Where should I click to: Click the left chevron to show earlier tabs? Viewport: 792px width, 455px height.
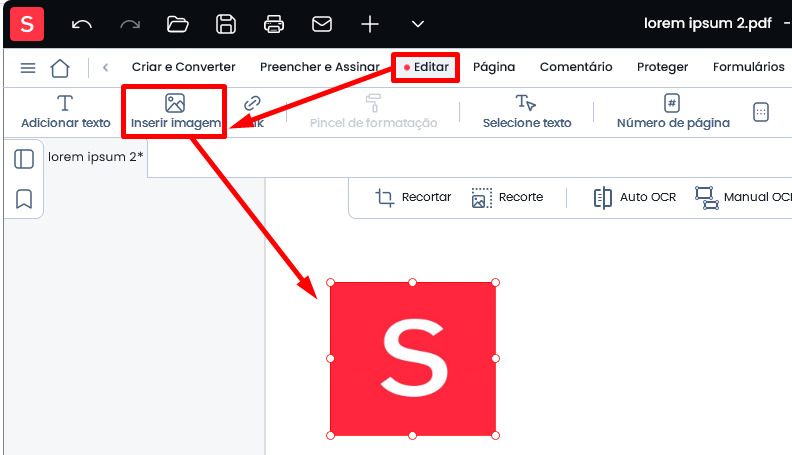pos(106,67)
